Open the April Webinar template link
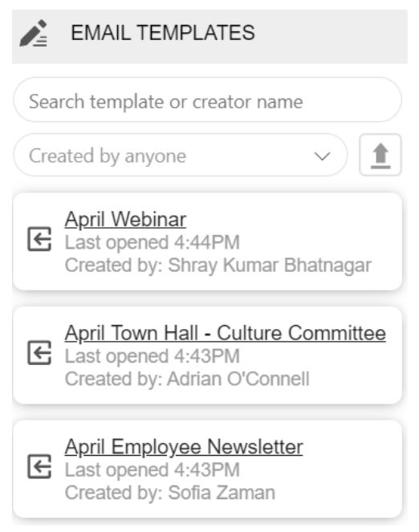 coord(125,220)
